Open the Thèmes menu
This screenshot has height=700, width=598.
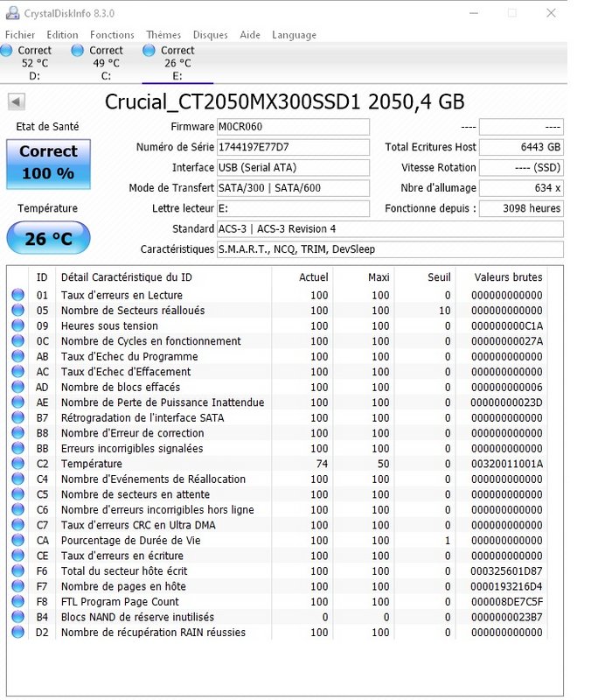point(163,35)
